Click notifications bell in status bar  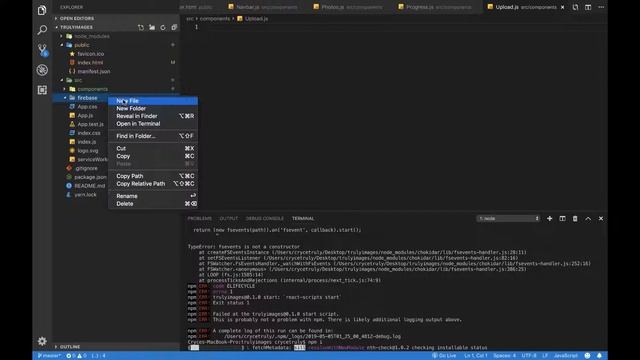pos(599,356)
